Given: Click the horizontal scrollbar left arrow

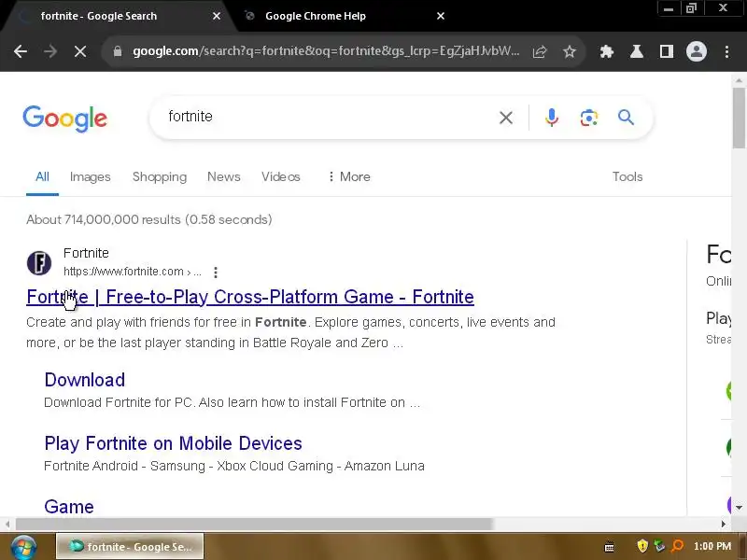Looking at the screenshot, I should pyautogui.click(x=7, y=524).
